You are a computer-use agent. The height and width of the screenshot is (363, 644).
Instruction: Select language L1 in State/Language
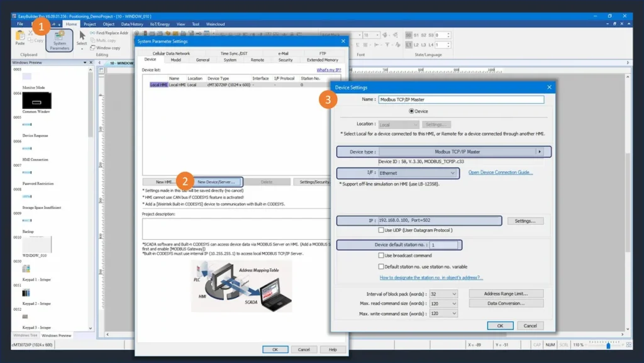coord(409,45)
